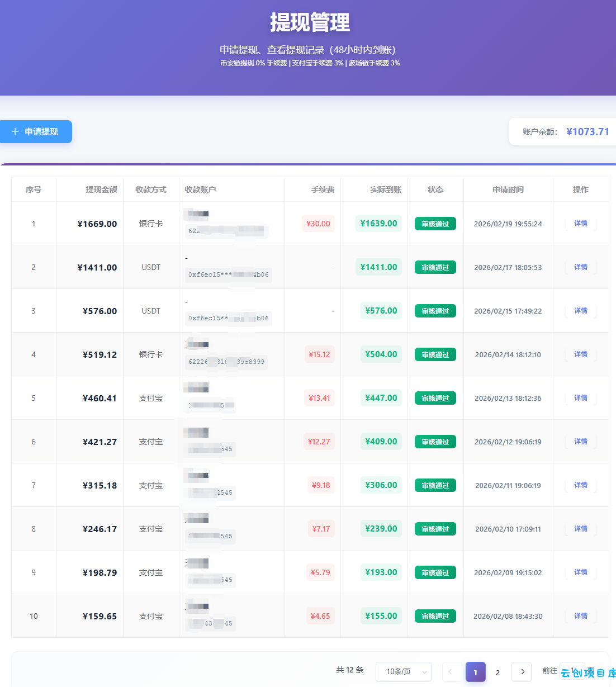Click the previous page left arrow
The width and height of the screenshot is (616, 687).
click(451, 672)
